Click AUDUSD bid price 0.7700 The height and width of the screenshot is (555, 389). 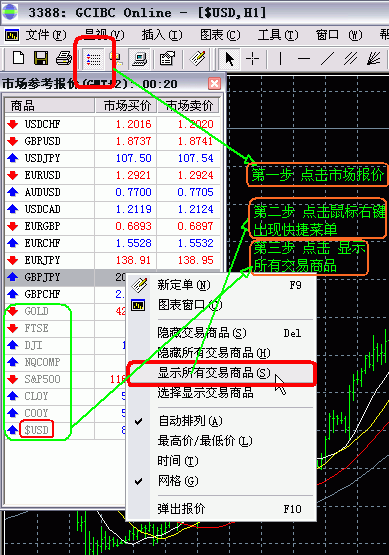pyautogui.click(x=133, y=192)
